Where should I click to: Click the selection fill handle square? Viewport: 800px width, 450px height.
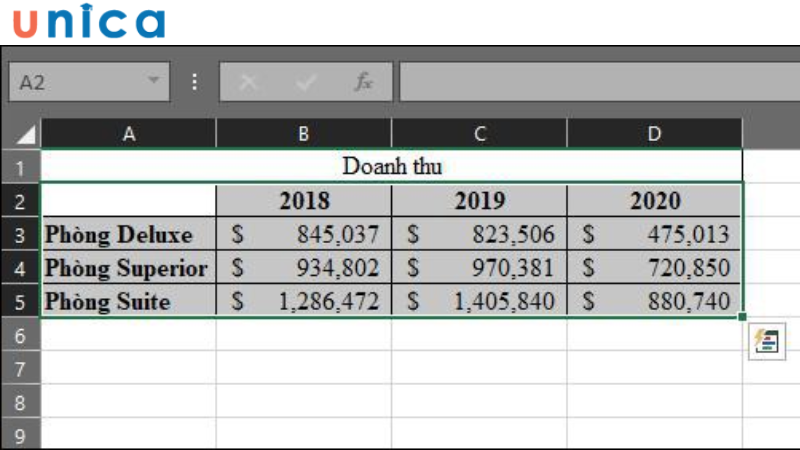pyautogui.click(x=742, y=317)
